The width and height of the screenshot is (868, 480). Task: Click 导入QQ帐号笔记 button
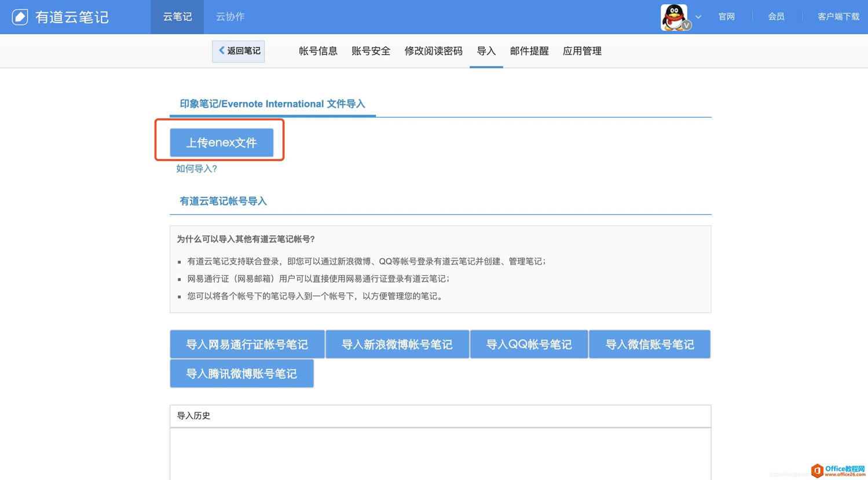529,345
